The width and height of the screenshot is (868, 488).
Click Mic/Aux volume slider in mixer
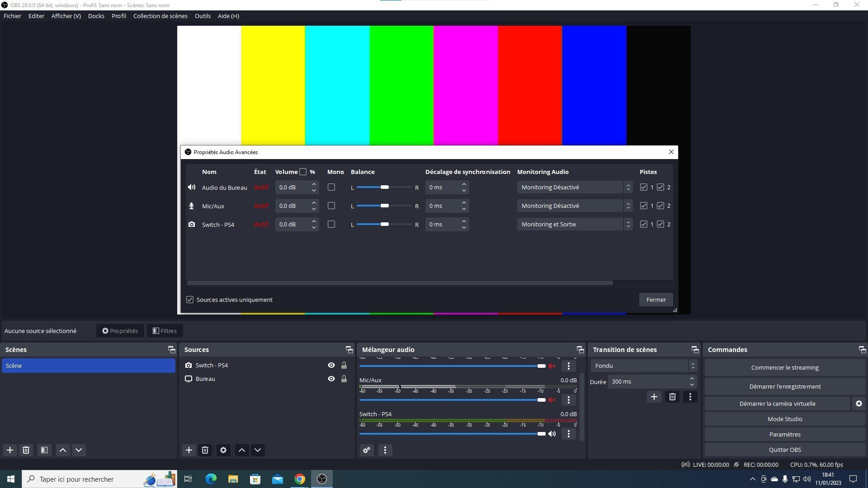click(453, 400)
